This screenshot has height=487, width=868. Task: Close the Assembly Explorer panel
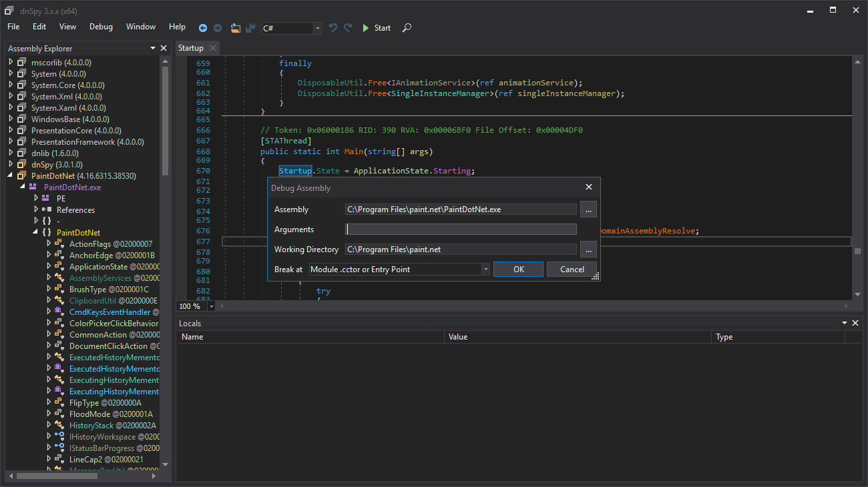coord(164,48)
